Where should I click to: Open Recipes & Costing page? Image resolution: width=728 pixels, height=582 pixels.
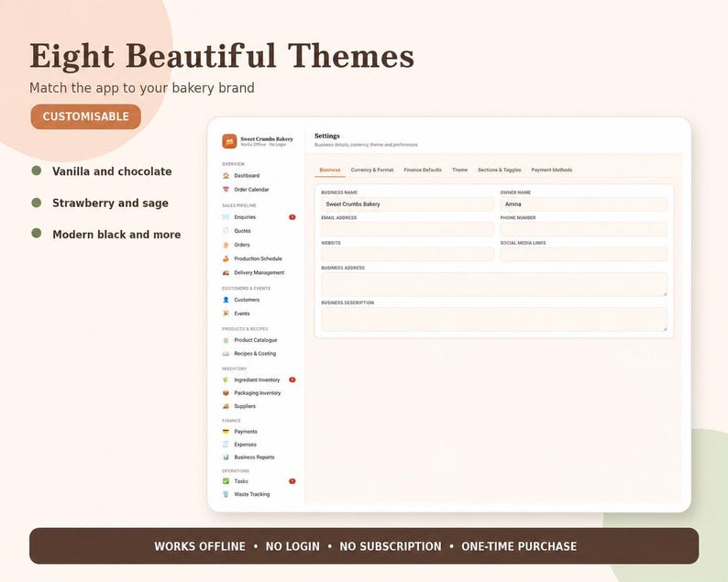click(x=255, y=354)
